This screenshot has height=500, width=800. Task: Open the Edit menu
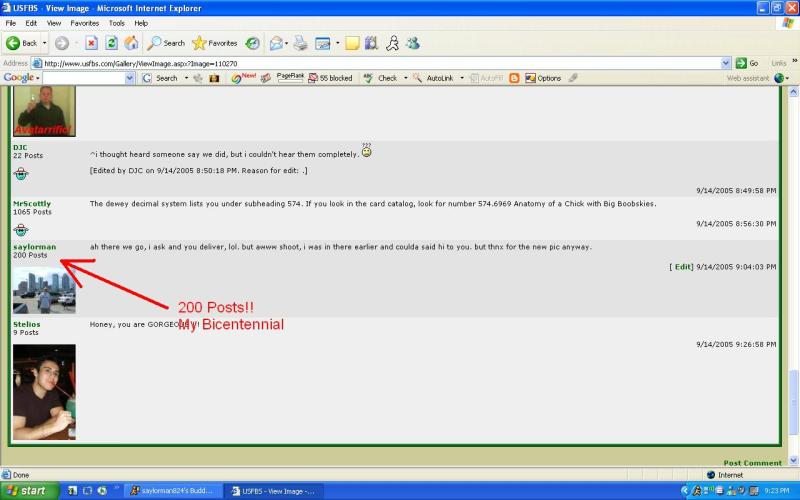click(x=31, y=23)
